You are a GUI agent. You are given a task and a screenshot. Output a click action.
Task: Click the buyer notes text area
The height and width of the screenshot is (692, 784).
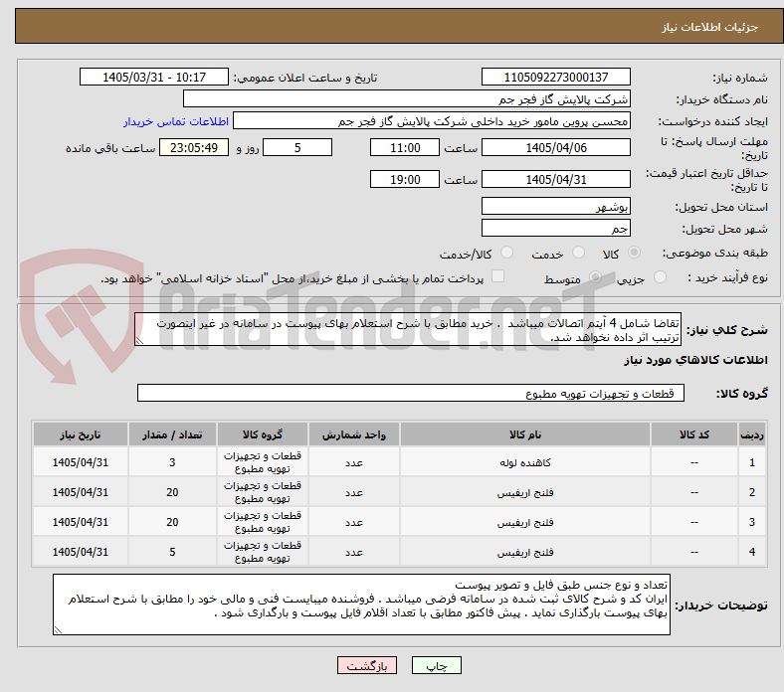click(361, 605)
